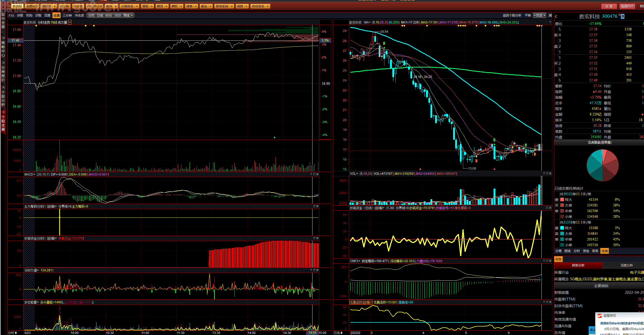This screenshot has height=335, width=644.
Task: Select the 三分钟 view mode
Action: [67, 15]
